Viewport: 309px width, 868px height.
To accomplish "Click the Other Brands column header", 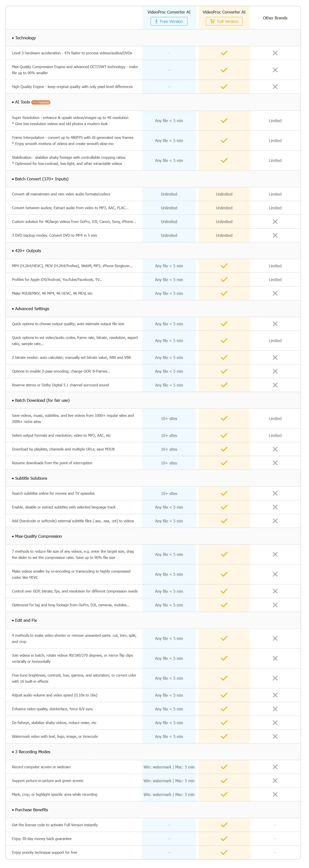I will pyautogui.click(x=275, y=18).
